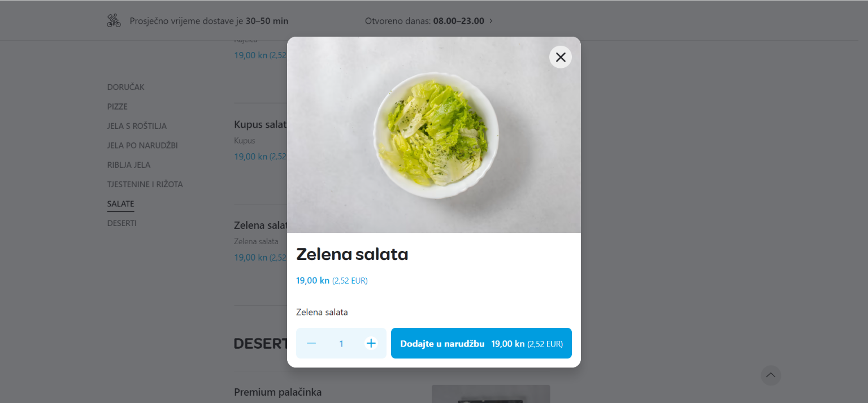This screenshot has width=868, height=403.
Task: Increase quantity with the plus icon
Action: click(371, 343)
